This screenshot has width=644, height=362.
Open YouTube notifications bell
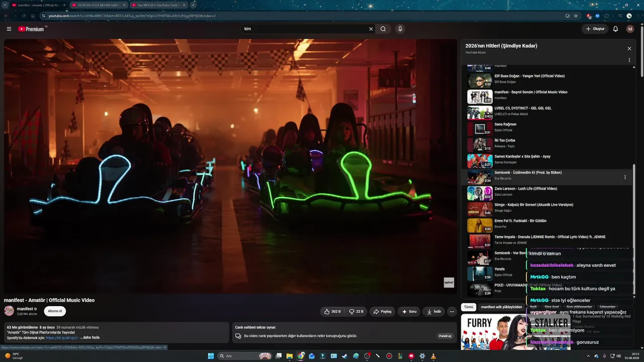(615, 29)
